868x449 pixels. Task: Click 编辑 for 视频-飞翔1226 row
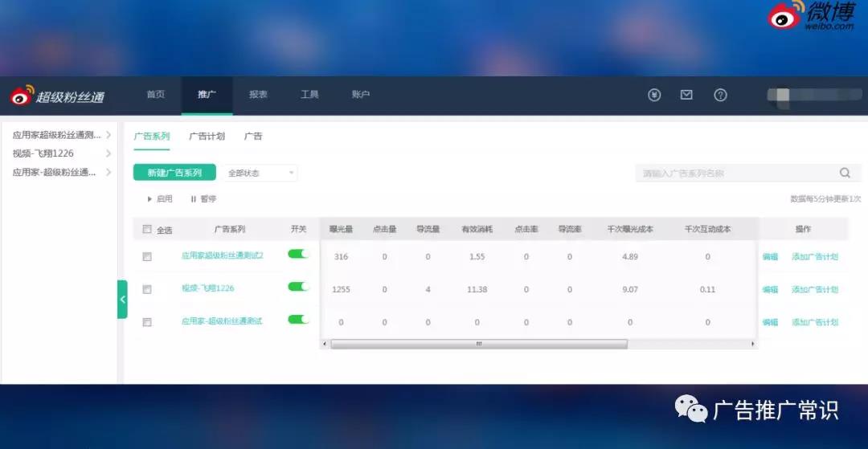[x=770, y=289]
